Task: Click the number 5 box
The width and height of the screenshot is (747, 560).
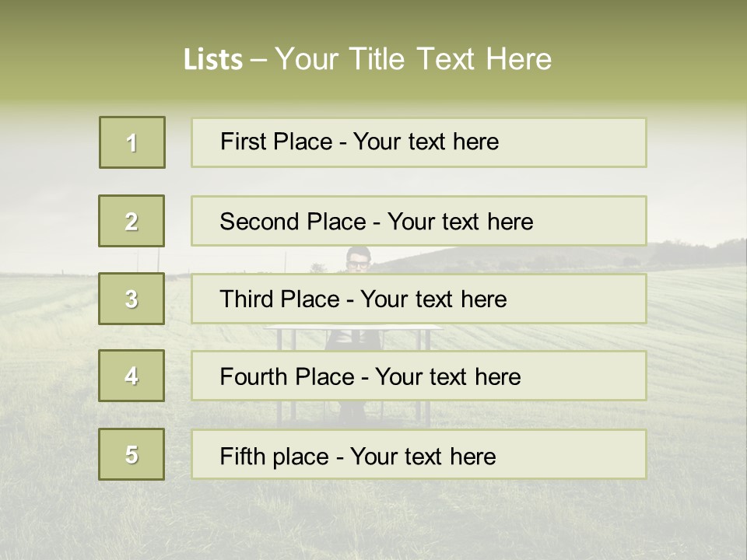Action: coord(132,454)
